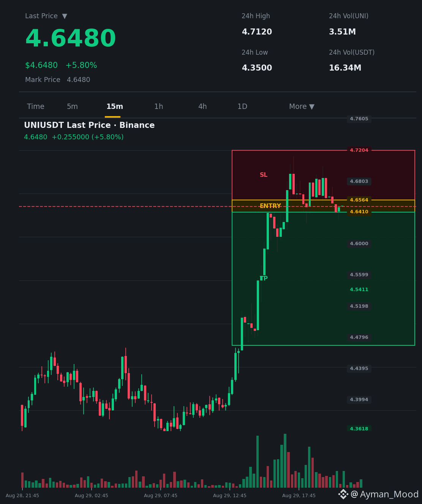Click the 4.3618 green price tag
422x504 pixels.
coord(359,429)
